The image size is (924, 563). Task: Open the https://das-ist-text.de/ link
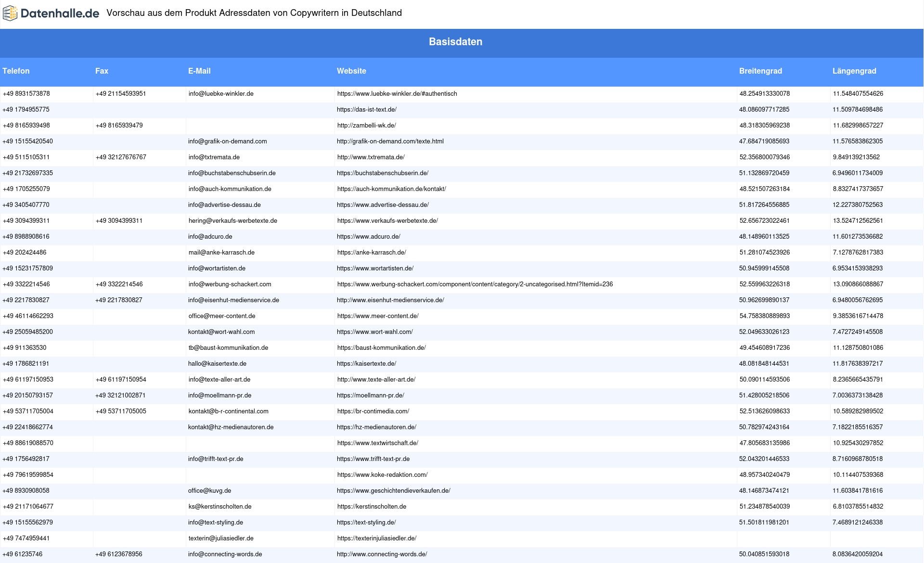[367, 110]
